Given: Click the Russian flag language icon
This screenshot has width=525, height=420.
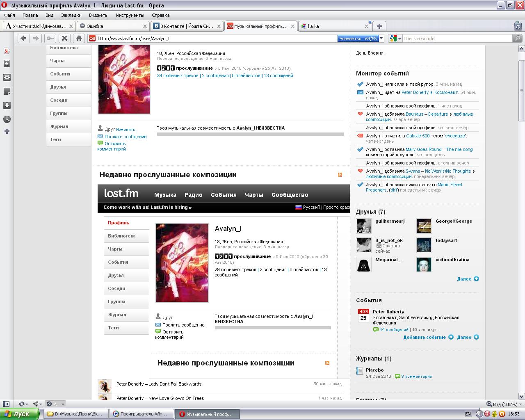Looking at the screenshot, I should pos(299,207).
